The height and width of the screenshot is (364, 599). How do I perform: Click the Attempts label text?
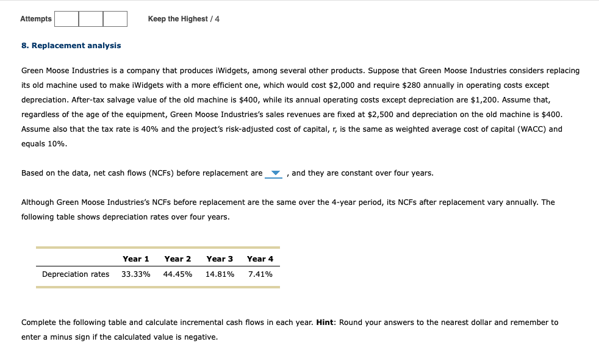35,19
